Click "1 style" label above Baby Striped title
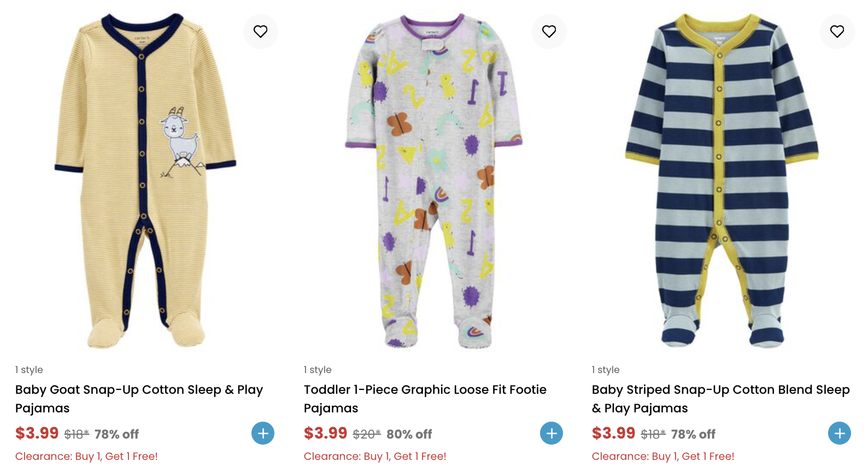 click(606, 370)
